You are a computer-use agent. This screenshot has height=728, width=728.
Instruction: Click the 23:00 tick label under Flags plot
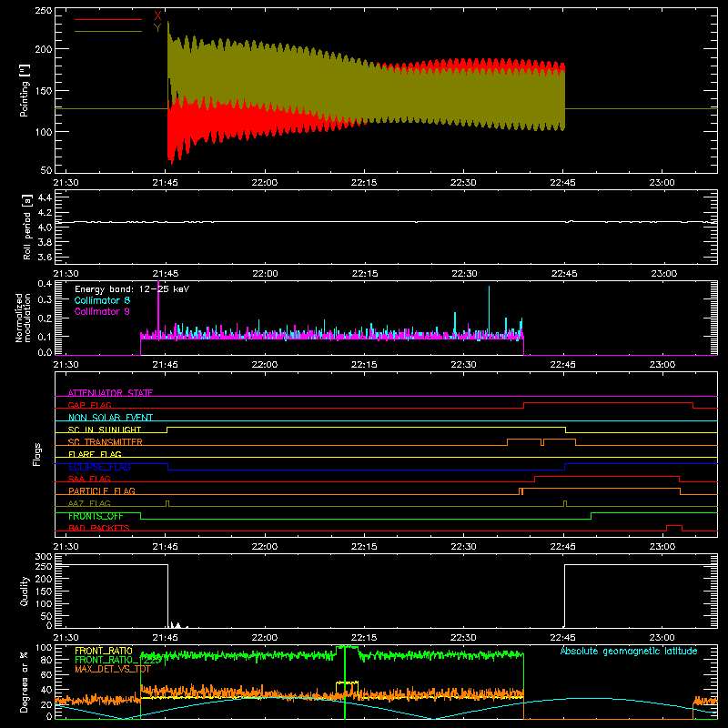tap(662, 547)
